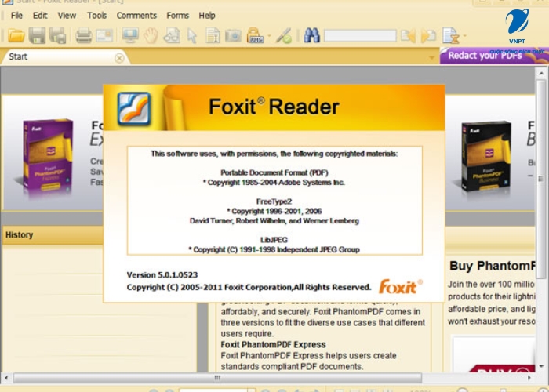
Task: Click the Foxit Reader app icon in dialog
Action: pyautogui.click(x=134, y=109)
